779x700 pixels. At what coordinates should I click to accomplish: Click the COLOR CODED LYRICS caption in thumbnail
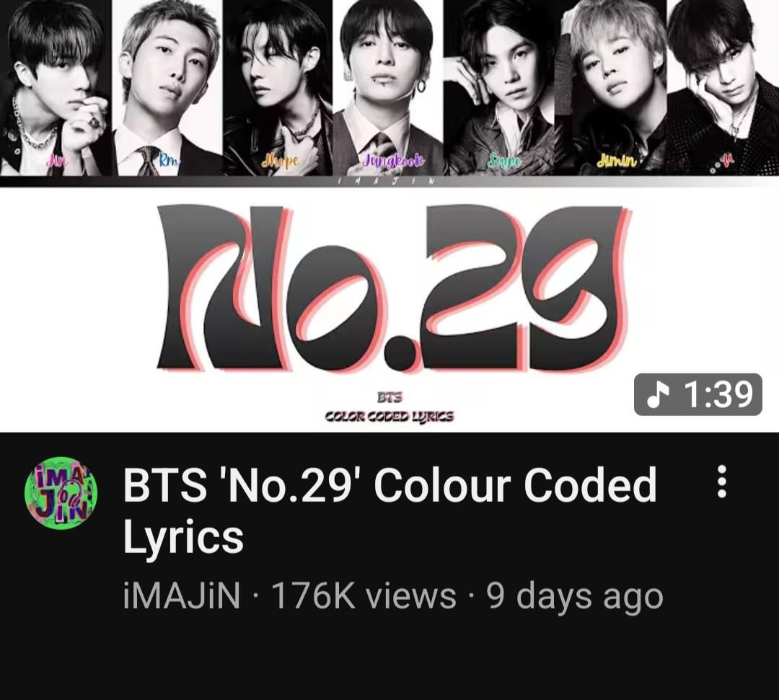point(389,416)
